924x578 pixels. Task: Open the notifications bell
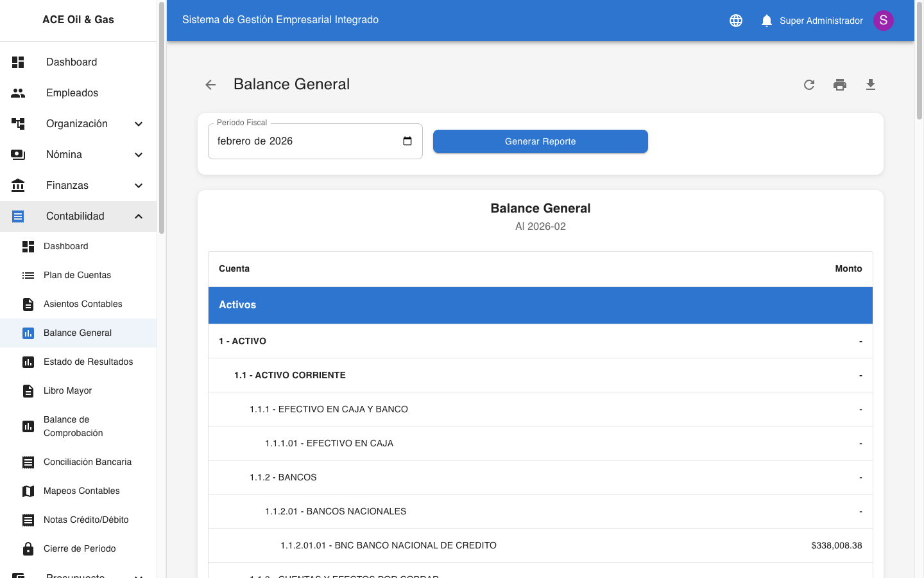pyautogui.click(x=766, y=21)
